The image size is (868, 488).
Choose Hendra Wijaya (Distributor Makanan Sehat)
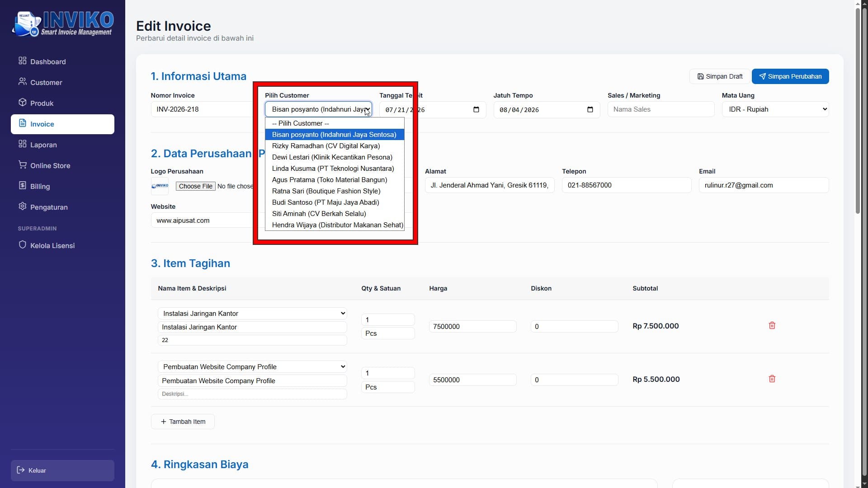point(335,225)
